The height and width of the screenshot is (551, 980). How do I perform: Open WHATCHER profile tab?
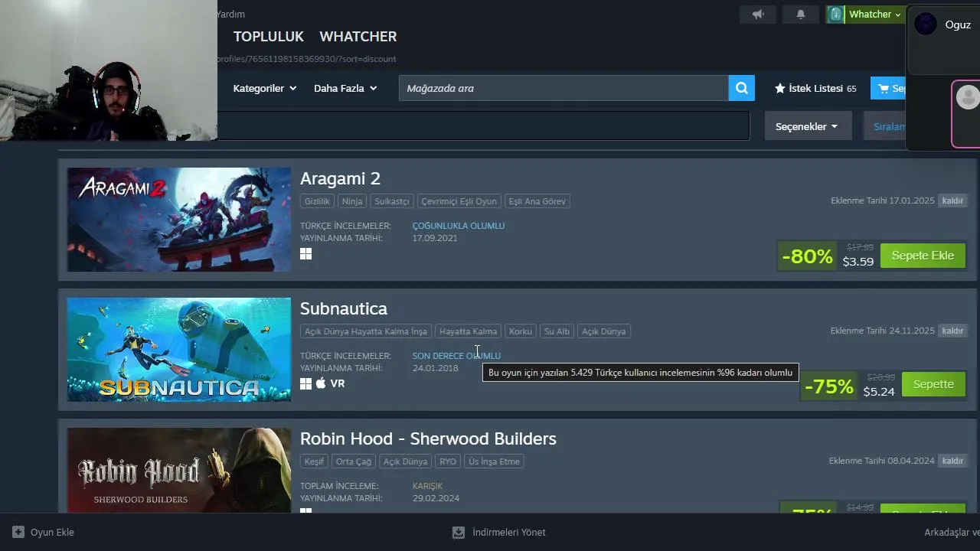click(x=358, y=36)
